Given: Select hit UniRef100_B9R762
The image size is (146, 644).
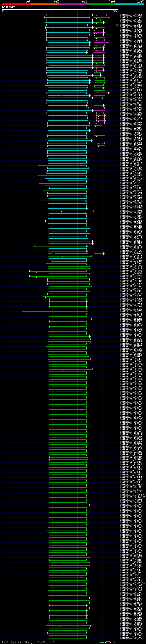Looking at the screenshot, I should click(131, 22).
